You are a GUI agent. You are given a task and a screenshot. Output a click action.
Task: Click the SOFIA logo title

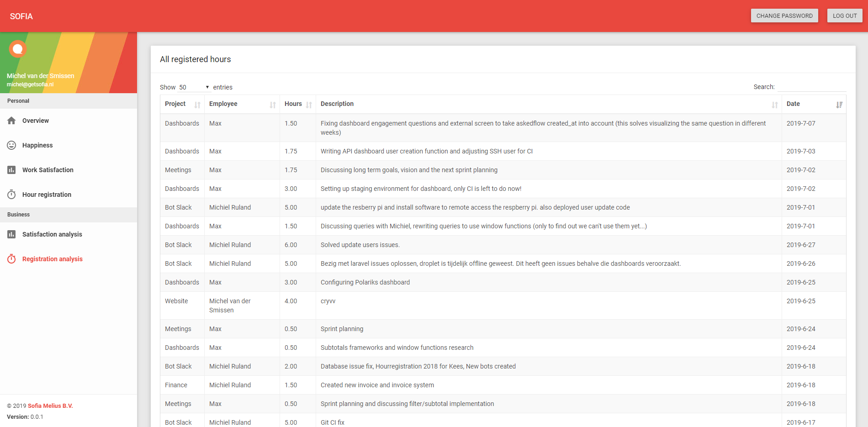(x=21, y=16)
